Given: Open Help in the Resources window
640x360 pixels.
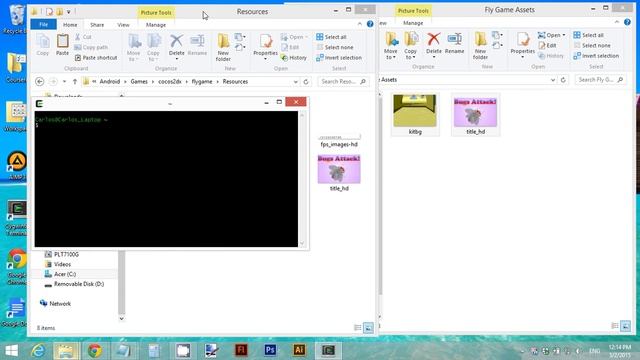Looking at the screenshot, I should pos(370,24).
